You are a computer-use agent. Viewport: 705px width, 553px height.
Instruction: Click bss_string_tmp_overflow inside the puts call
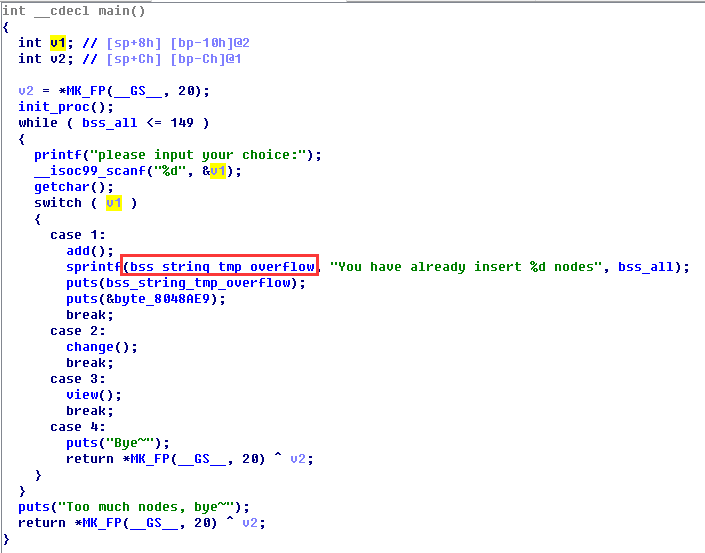pyautogui.click(x=198, y=283)
